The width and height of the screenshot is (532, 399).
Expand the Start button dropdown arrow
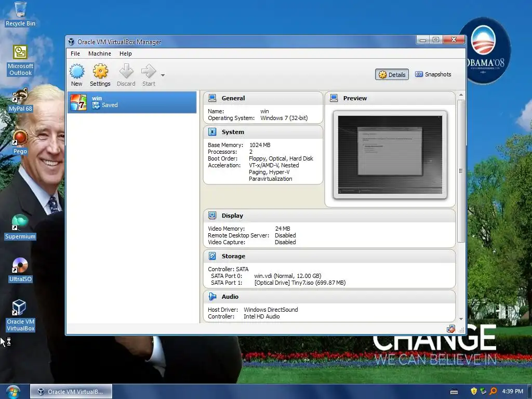(163, 75)
